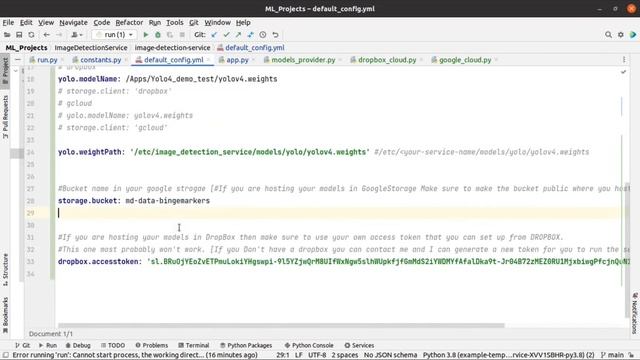Screen dimensions: 640x360
Task: Click the Reload from Disk icon
Action: [31, 35]
